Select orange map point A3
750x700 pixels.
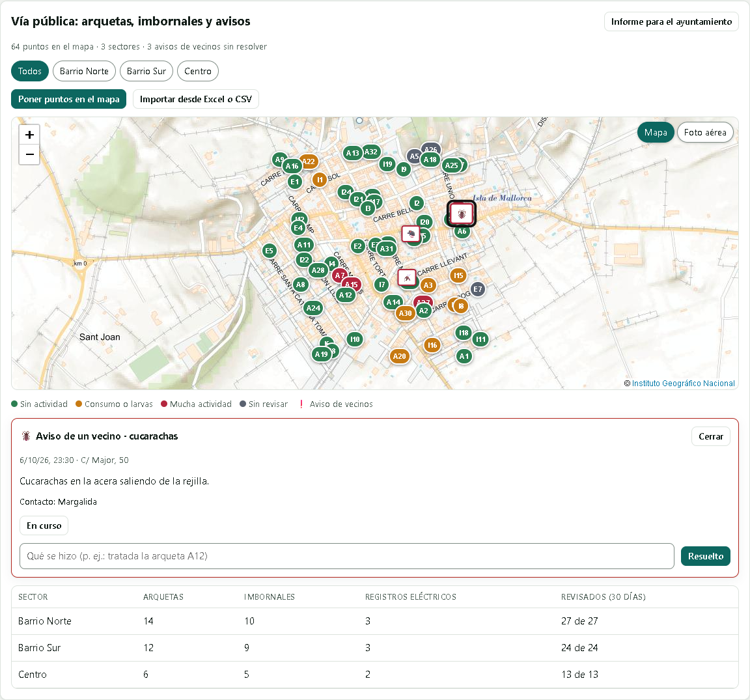pyautogui.click(x=428, y=286)
